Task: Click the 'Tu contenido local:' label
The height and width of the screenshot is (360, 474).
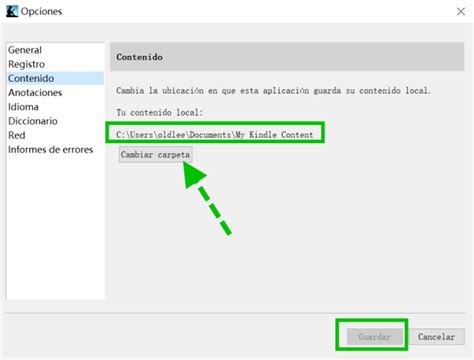Action: click(x=159, y=113)
